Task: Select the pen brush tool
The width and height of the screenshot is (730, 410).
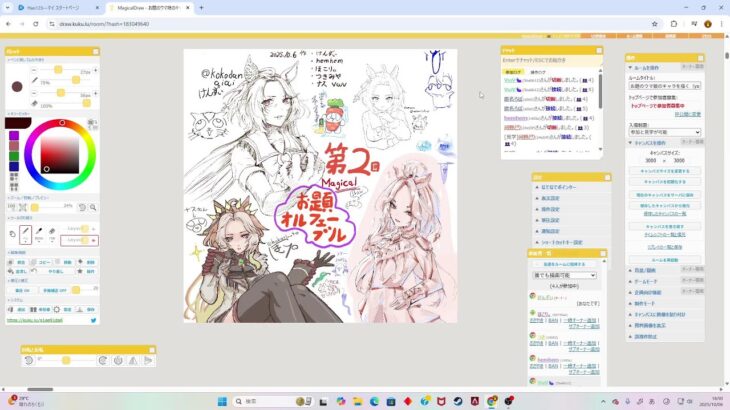Action: pyautogui.click(x=26, y=234)
